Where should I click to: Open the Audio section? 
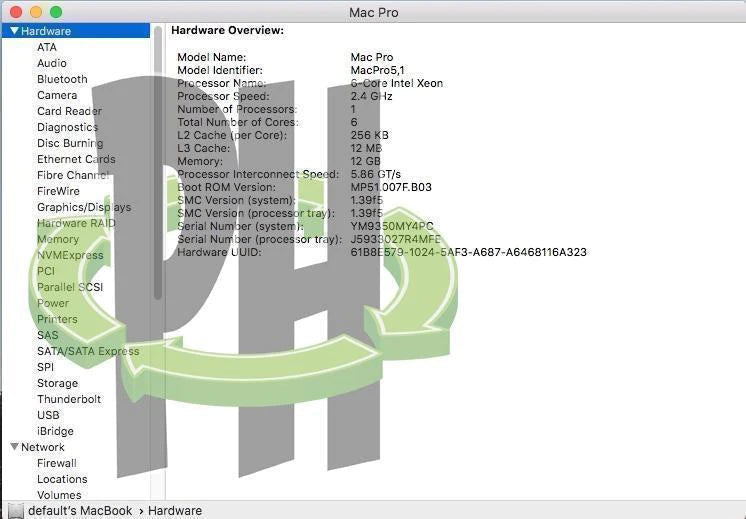tap(52, 63)
